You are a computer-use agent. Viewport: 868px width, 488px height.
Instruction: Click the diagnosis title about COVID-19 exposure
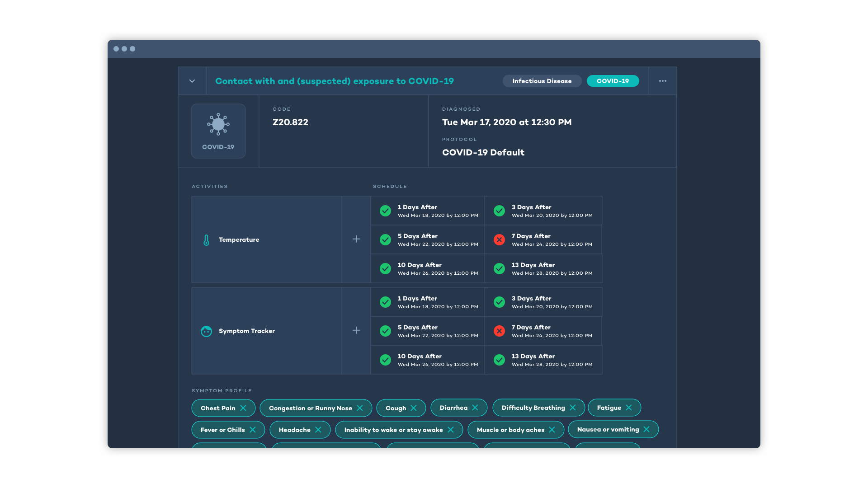(335, 81)
